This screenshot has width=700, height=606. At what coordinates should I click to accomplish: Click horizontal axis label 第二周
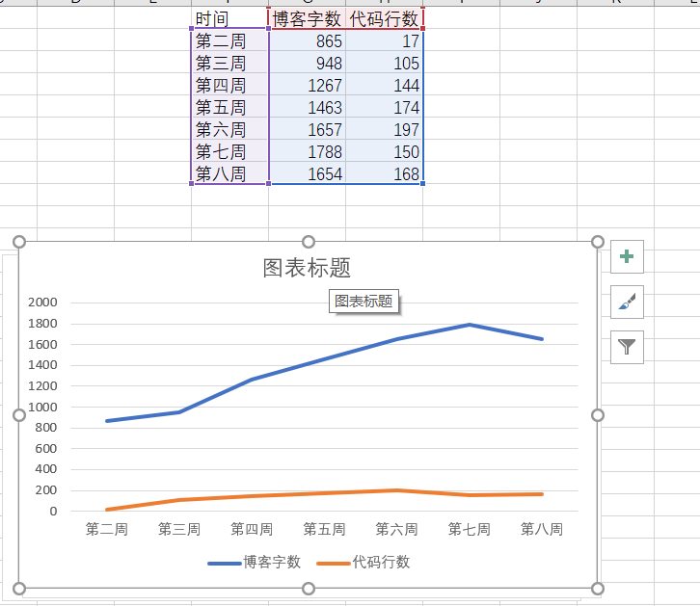(x=107, y=529)
